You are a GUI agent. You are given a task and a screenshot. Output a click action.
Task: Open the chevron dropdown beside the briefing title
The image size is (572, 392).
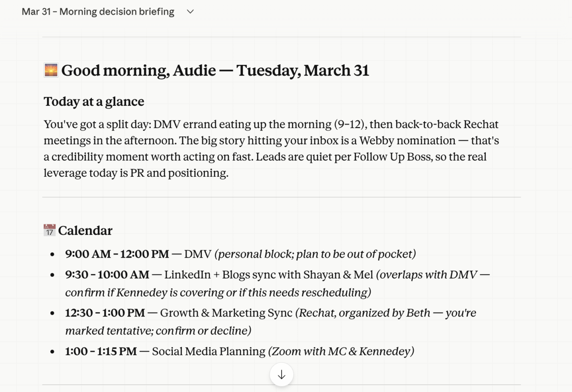(x=190, y=11)
